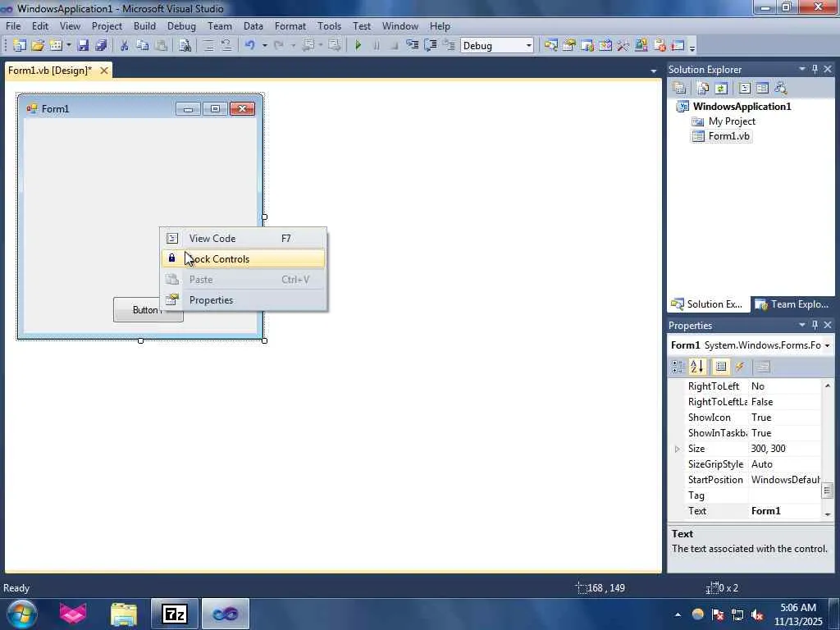Click Solution Explorer Properties icon
The image size is (840, 630).
(680, 88)
